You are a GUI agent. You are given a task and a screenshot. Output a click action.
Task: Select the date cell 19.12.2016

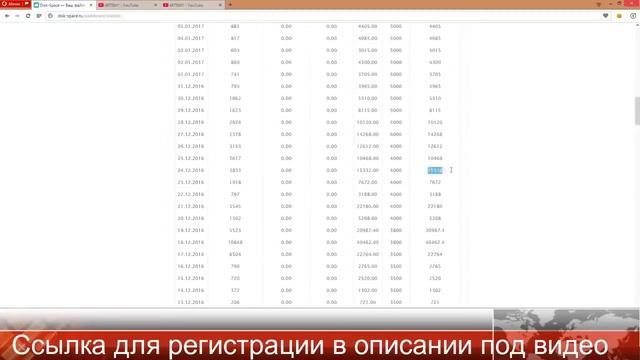click(x=191, y=230)
